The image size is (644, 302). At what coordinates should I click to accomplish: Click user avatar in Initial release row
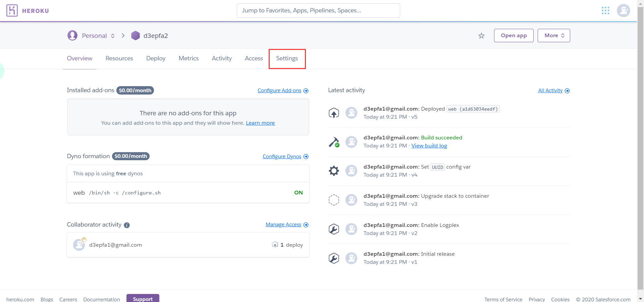coord(352,258)
